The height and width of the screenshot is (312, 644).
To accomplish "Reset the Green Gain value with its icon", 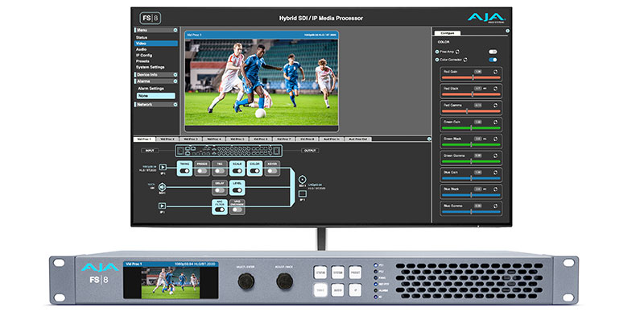I will pyautogui.click(x=495, y=122).
